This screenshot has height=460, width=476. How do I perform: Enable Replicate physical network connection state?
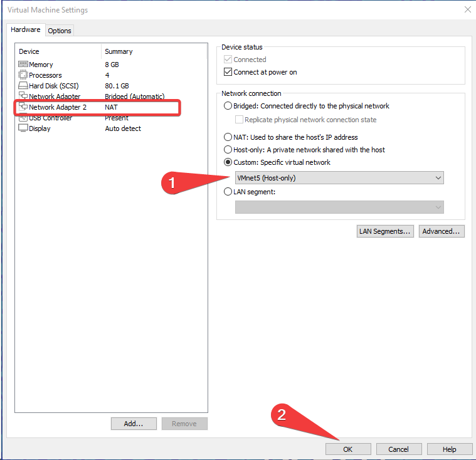[239, 120]
